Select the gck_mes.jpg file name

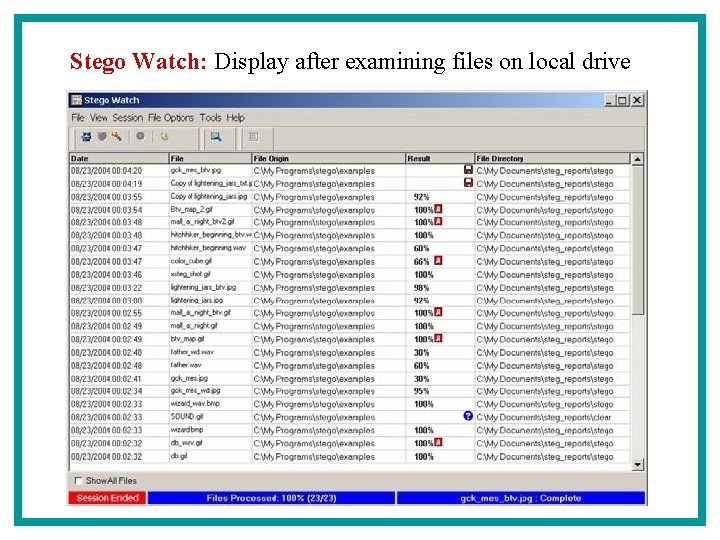tap(189, 378)
